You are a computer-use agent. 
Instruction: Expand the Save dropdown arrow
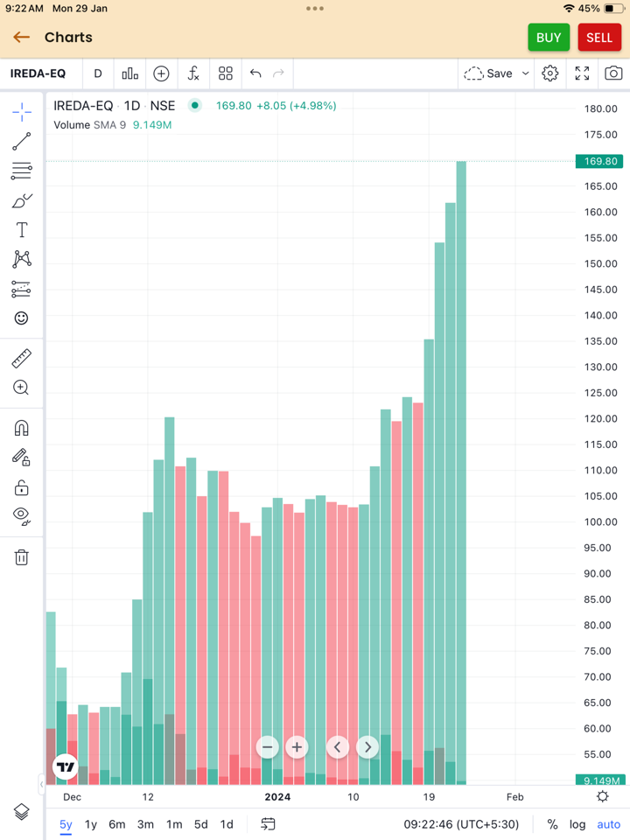click(526, 73)
